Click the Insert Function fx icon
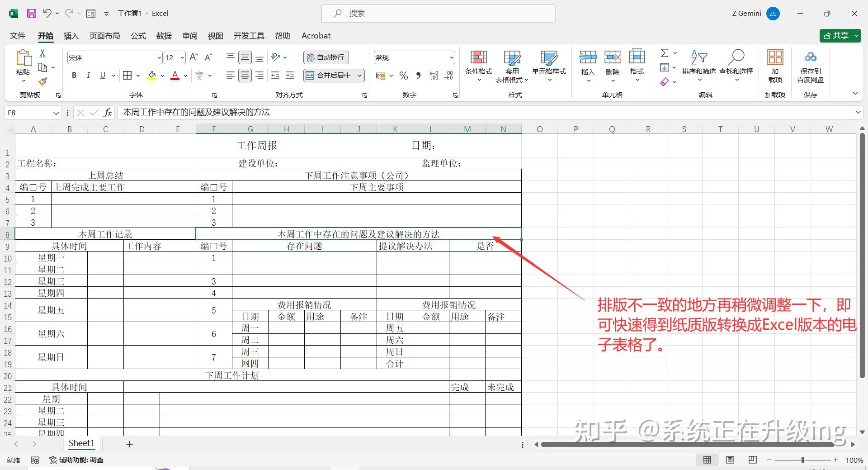The height and width of the screenshot is (470, 868). (x=108, y=112)
